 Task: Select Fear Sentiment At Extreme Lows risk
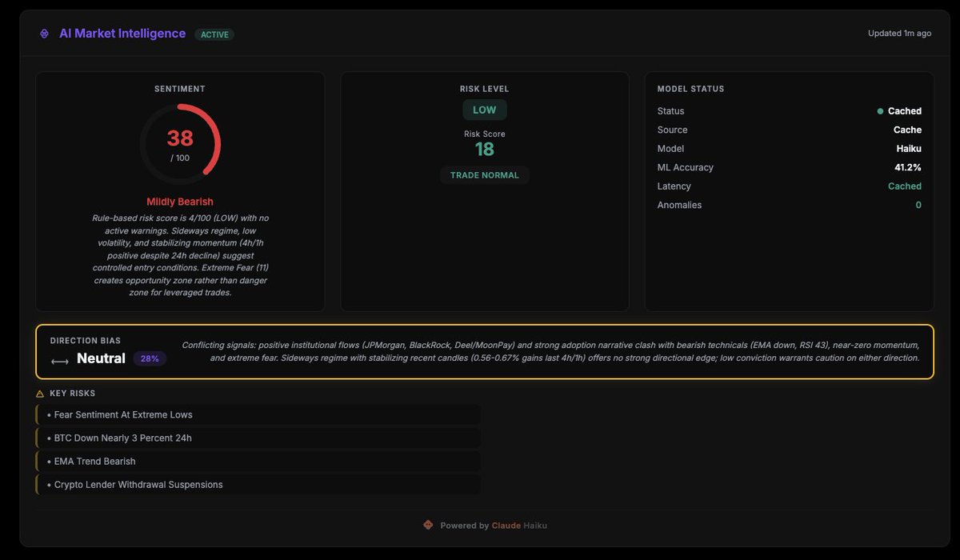coord(258,414)
